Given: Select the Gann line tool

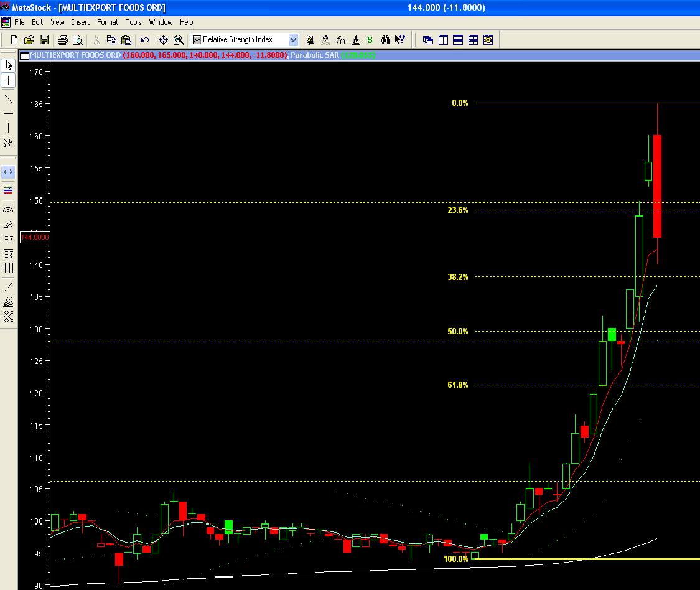Looking at the screenshot, I should click(x=9, y=287).
